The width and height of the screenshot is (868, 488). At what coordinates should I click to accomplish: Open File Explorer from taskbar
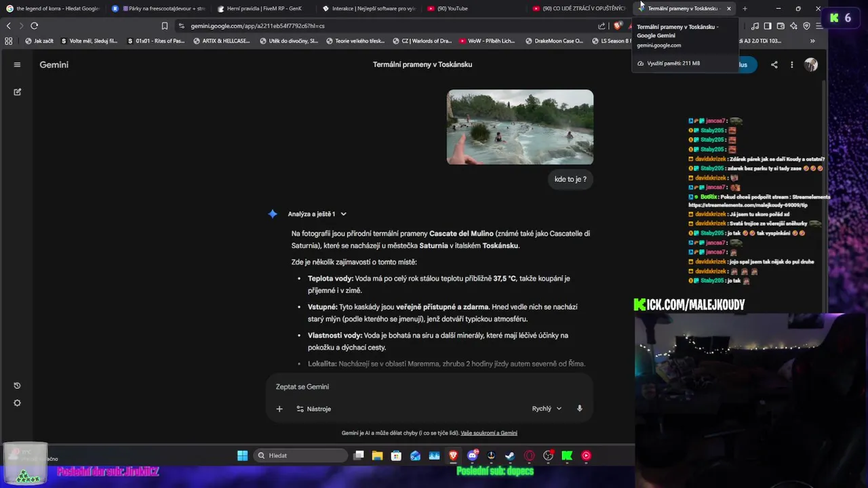click(x=377, y=455)
